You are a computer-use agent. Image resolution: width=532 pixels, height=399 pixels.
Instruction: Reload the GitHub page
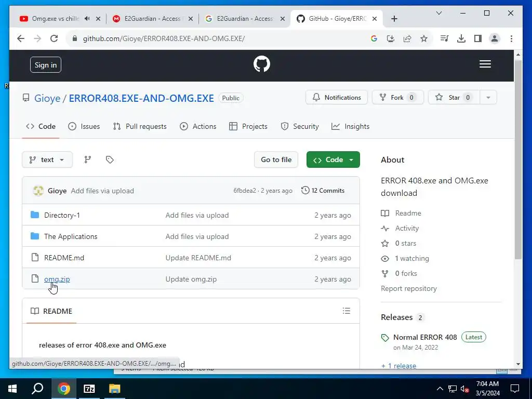[54, 38]
